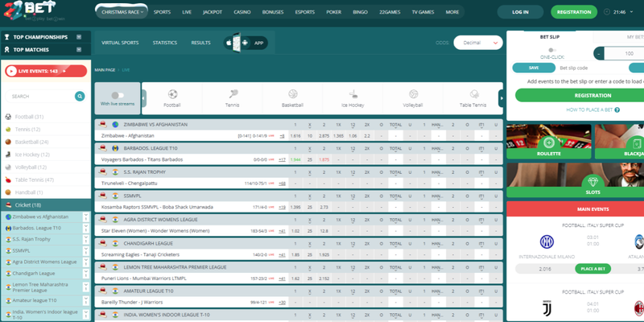Open the Virtual Sports tab

point(120,43)
